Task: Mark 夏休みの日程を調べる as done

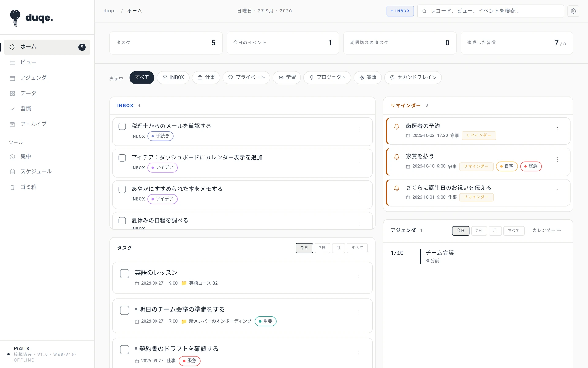Action: click(x=122, y=221)
